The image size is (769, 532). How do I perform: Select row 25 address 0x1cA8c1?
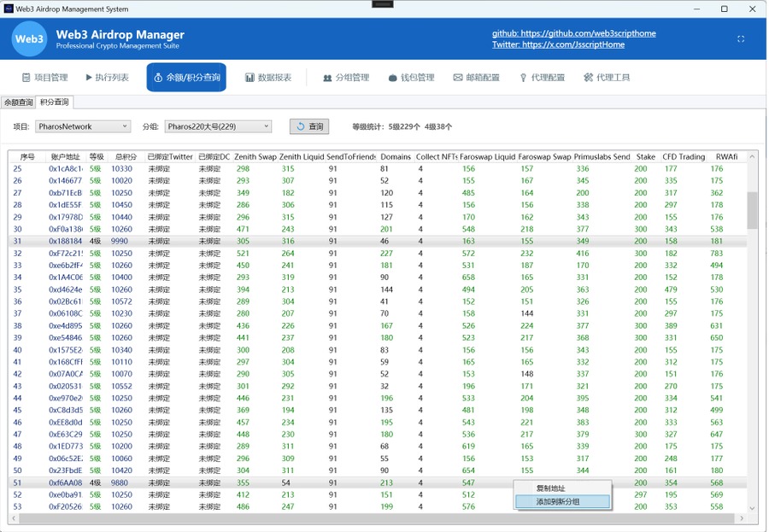coord(65,169)
